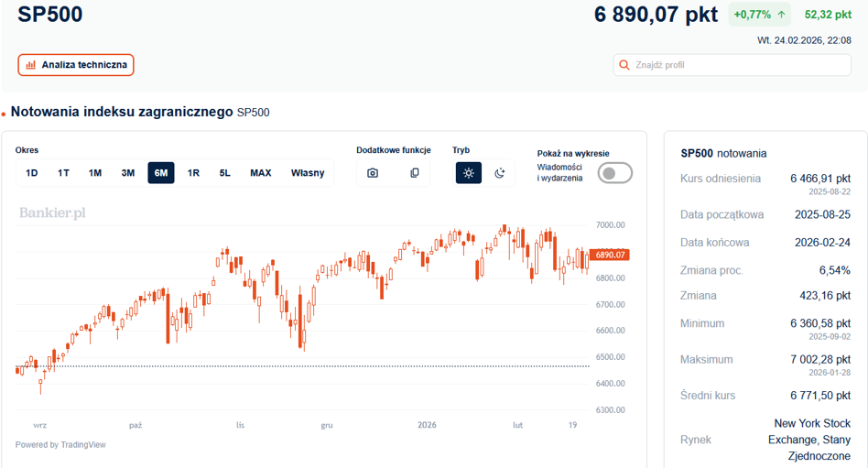Click bar chart icon in Analiza techniczna
The width and height of the screenshot is (868, 468).
(x=31, y=65)
